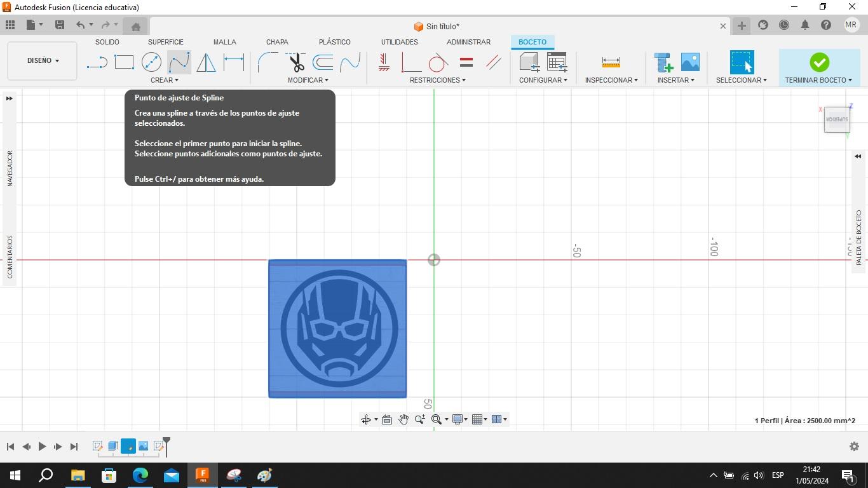
Task: Click the Configurar settings icon
Action: (x=529, y=62)
